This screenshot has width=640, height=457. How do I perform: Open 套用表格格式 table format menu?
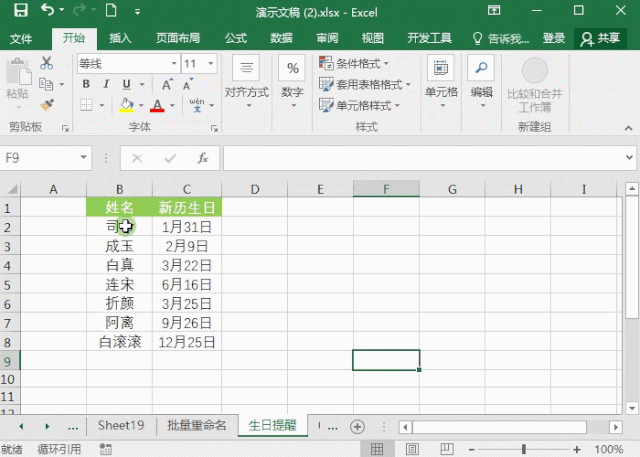(x=364, y=84)
